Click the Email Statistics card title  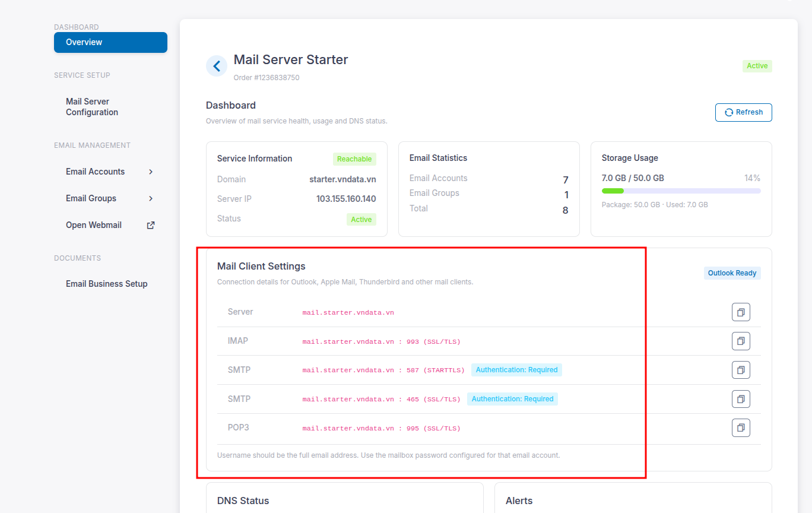click(438, 158)
